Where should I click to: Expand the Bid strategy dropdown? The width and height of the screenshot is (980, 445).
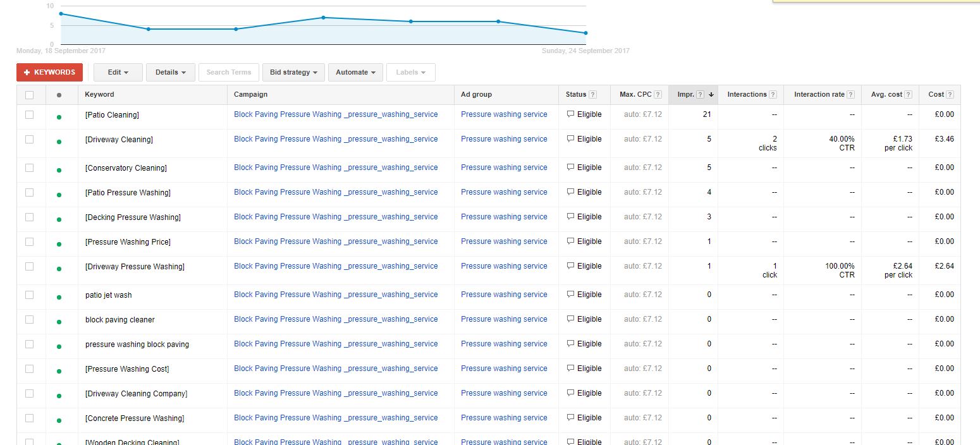pyautogui.click(x=293, y=72)
